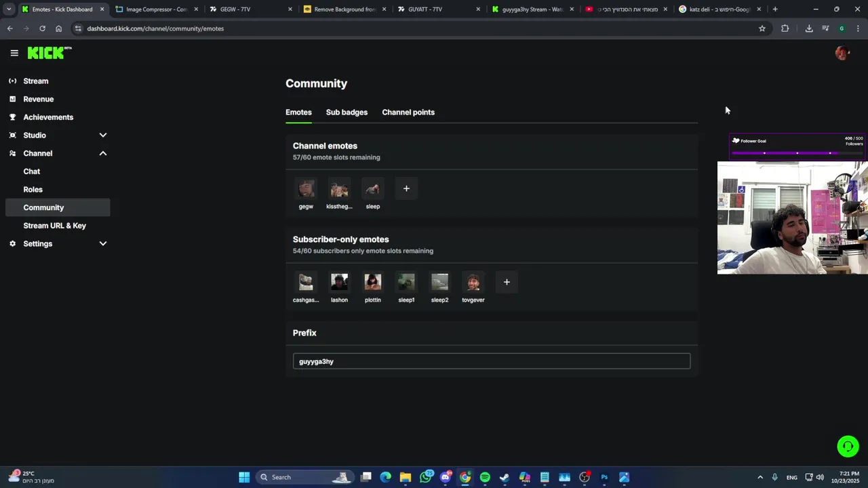Bookmark this page with star icon

pyautogui.click(x=762, y=28)
